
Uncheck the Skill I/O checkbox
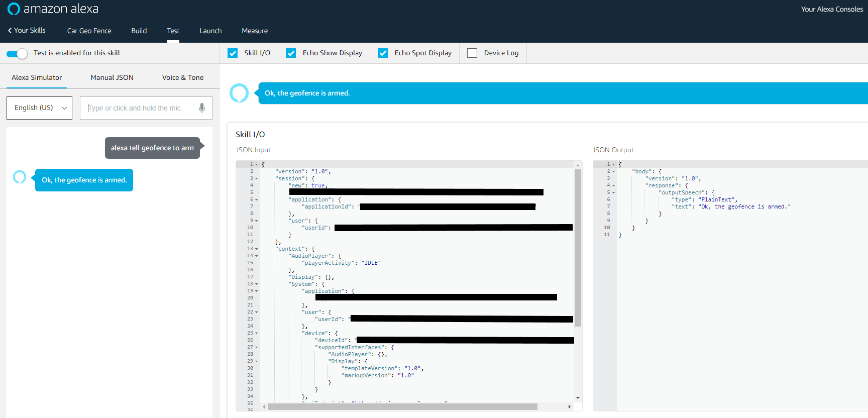point(233,53)
